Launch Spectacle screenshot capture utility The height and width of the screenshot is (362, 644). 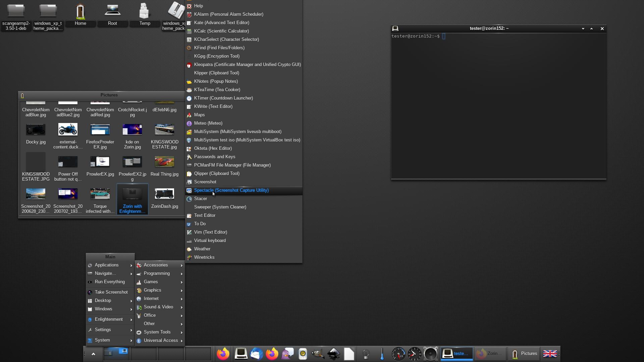[x=231, y=190]
